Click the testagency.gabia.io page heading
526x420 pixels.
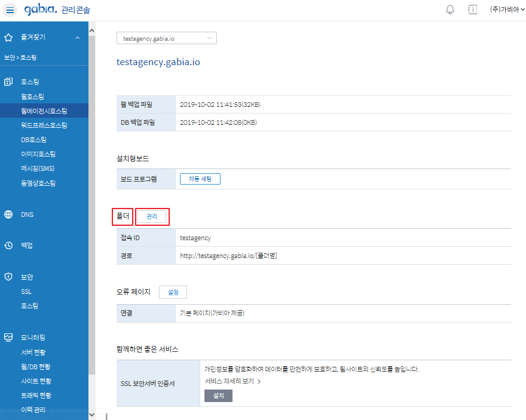point(158,62)
